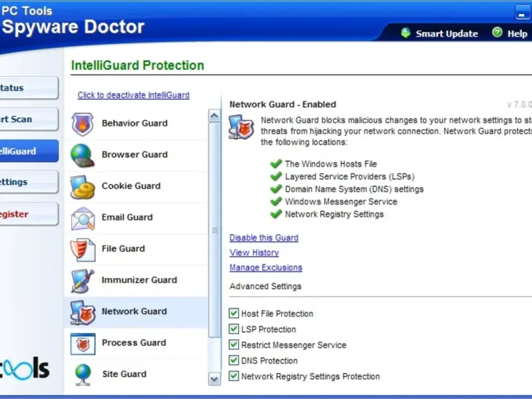Image resolution: width=532 pixels, height=399 pixels.
Task: Select File Guard label
Action: point(123,249)
